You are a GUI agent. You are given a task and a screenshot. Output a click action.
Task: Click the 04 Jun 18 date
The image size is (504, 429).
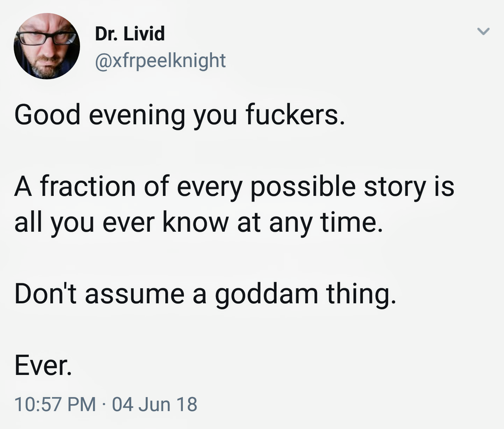pyautogui.click(x=154, y=404)
